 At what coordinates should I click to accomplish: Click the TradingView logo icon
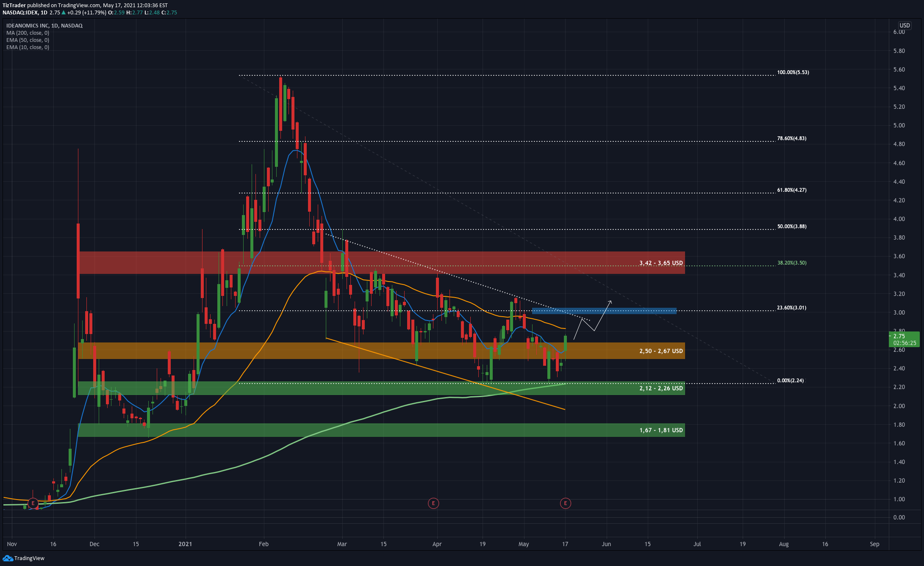coord(8,558)
